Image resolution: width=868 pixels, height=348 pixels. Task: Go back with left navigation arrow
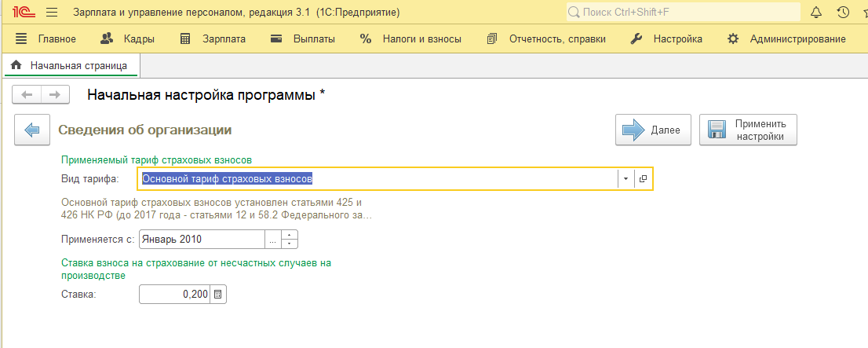pos(27,95)
